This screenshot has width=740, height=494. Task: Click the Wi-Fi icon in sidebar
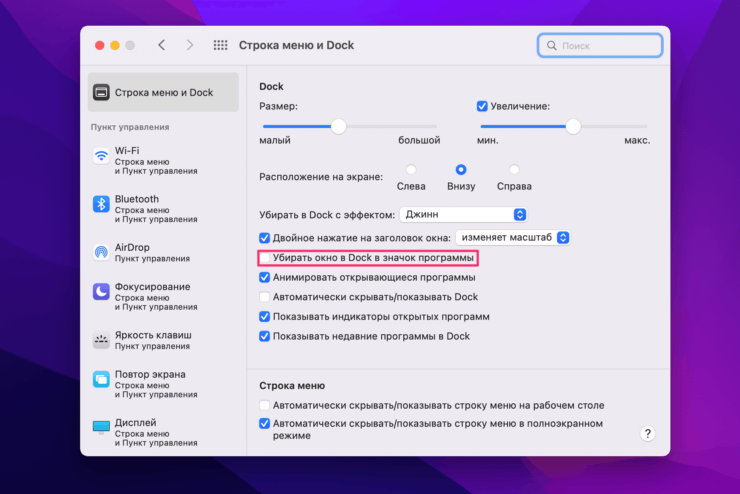(101, 156)
